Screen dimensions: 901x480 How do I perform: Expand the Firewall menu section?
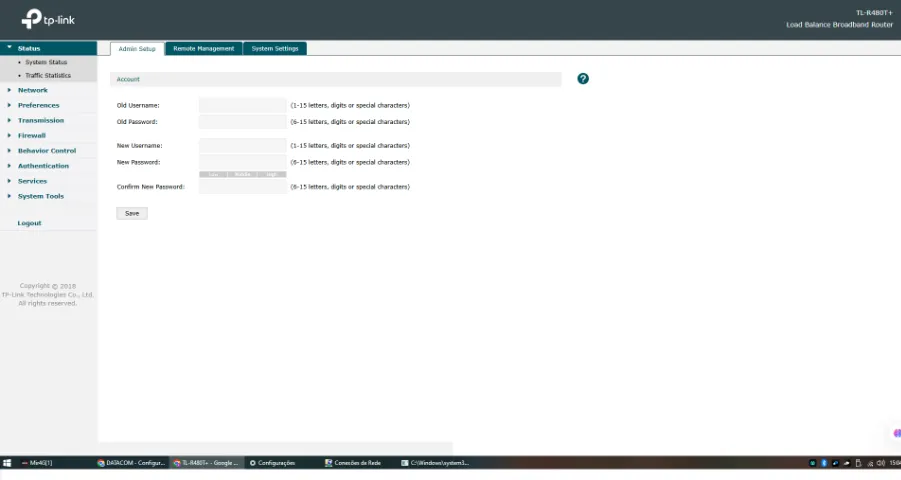click(32, 136)
